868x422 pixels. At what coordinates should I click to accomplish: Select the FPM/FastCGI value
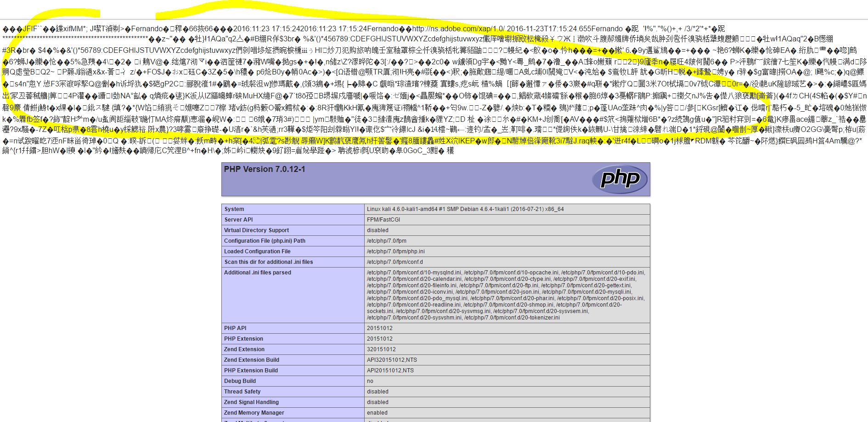[383, 220]
